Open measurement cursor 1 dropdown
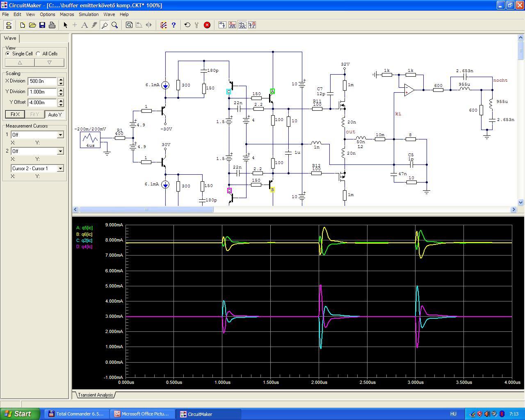The height and width of the screenshot is (420, 525). (60, 135)
